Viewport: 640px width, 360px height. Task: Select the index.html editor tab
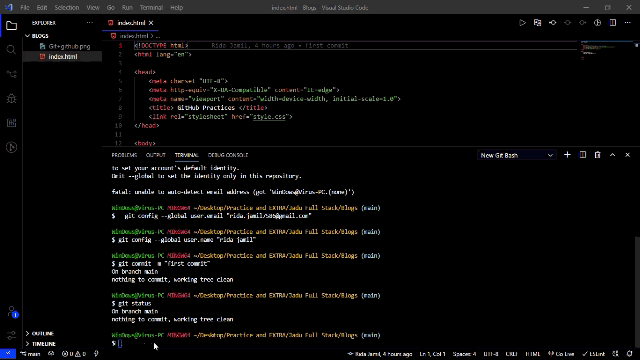point(131,23)
